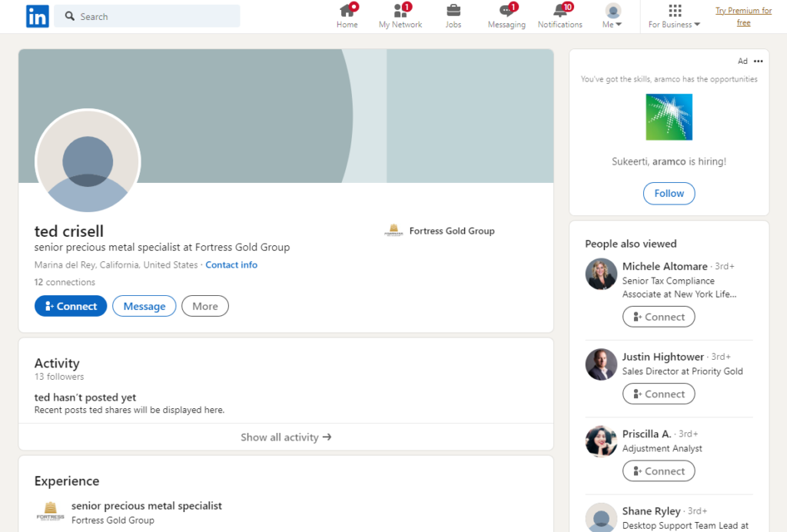Go to the Notifications tab label
The width and height of the screenshot is (787, 532).
(560, 25)
